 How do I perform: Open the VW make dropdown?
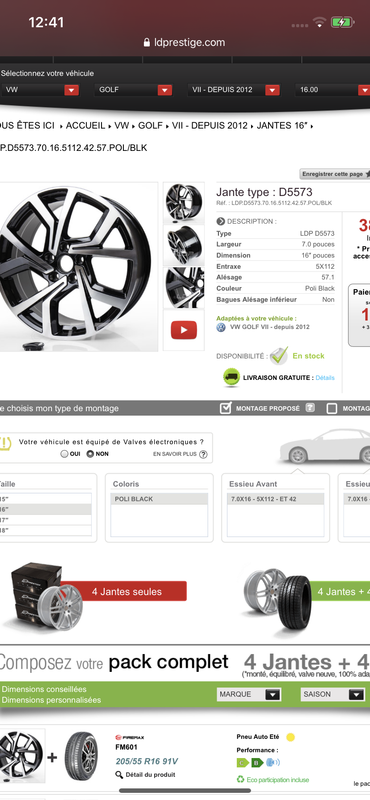pyautogui.click(x=40, y=90)
